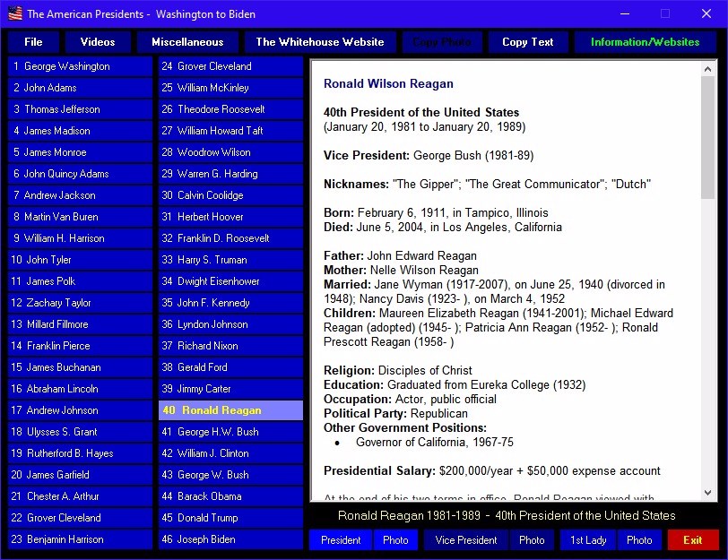The width and height of the screenshot is (728, 560).
Task: Click the scroll up arrow in text panel
Action: [707, 69]
